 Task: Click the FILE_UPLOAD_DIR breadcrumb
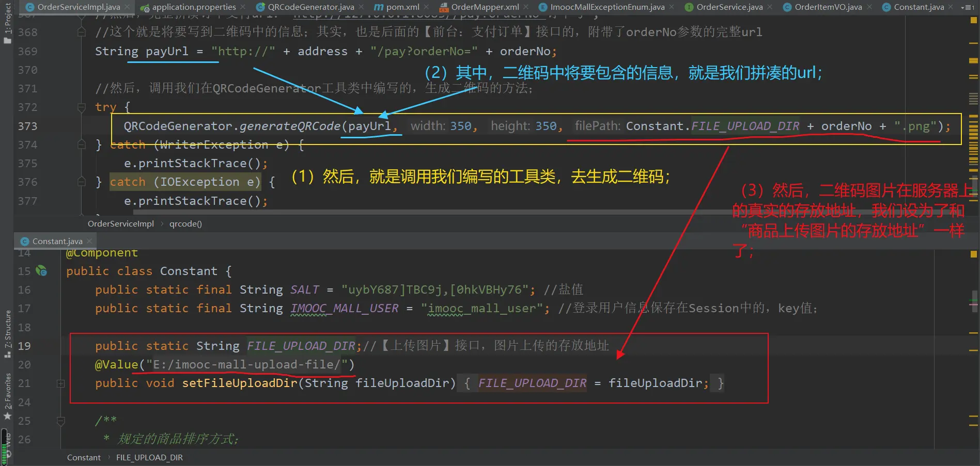(x=149, y=457)
